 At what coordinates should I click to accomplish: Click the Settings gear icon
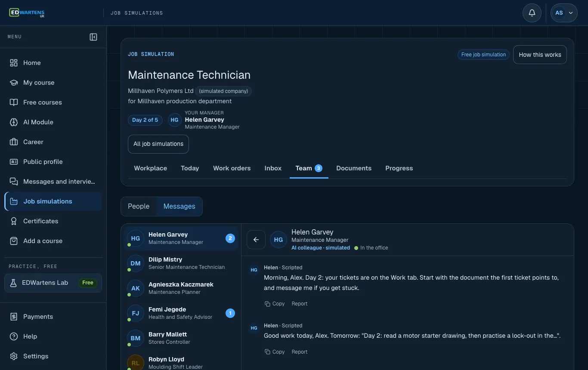coord(14,356)
